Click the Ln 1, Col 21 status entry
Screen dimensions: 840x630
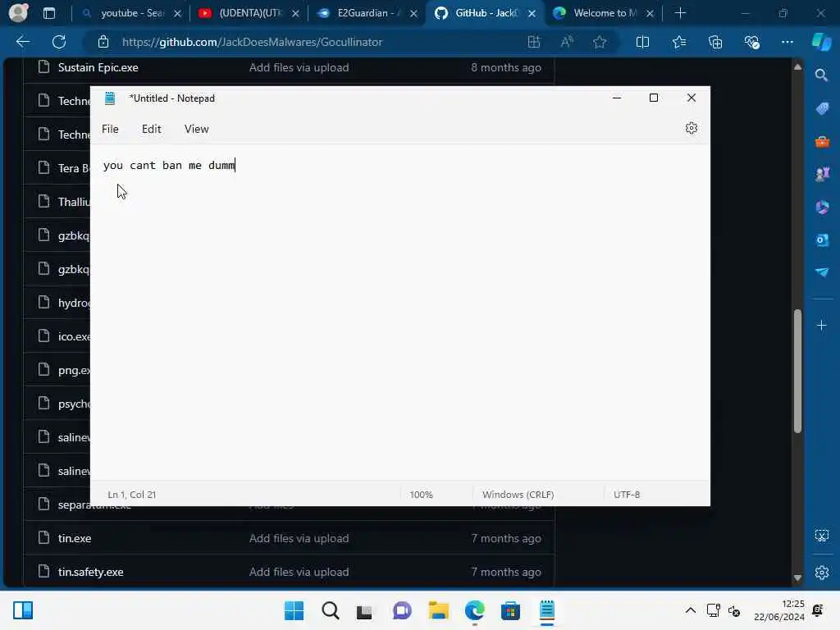point(132,495)
